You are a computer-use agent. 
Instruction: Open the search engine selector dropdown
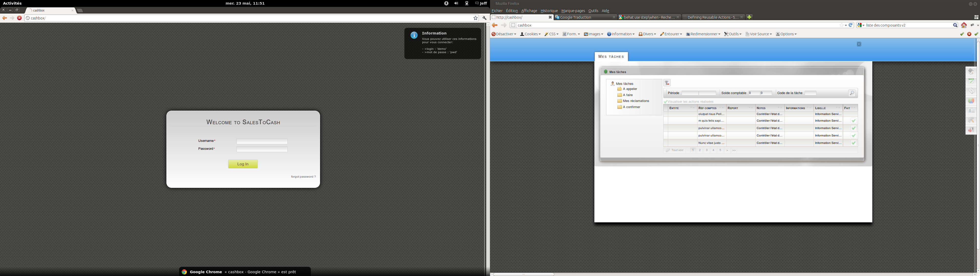[x=861, y=26]
